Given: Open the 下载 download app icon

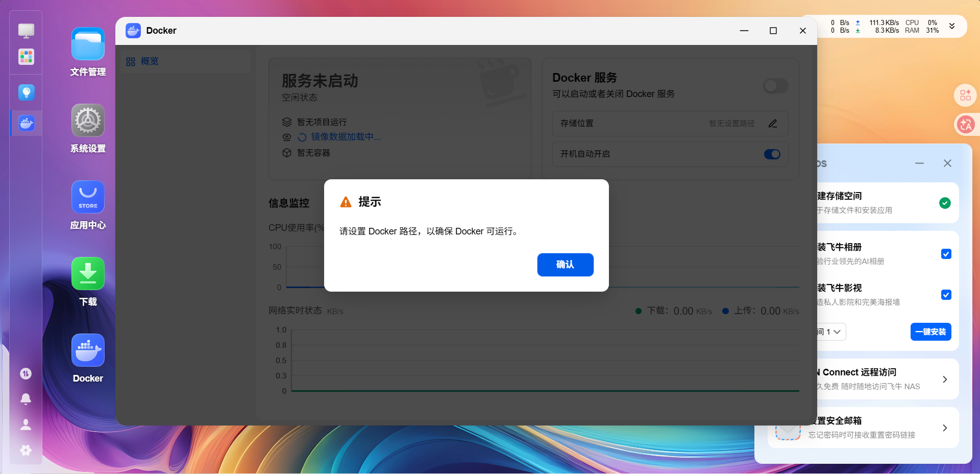Looking at the screenshot, I should click(x=88, y=274).
